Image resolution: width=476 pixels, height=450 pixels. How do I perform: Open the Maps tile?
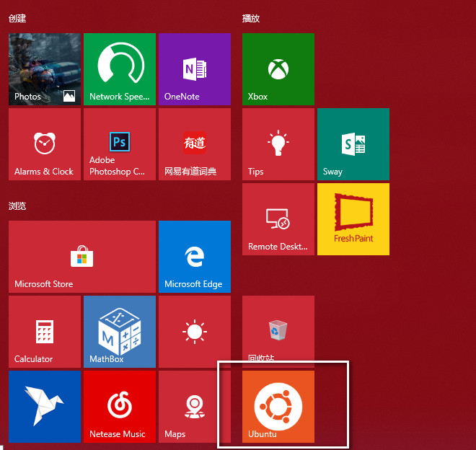194,407
